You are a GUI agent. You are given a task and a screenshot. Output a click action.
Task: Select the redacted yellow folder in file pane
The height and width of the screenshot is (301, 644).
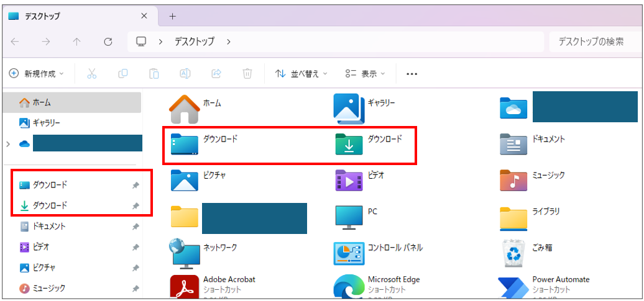239,218
